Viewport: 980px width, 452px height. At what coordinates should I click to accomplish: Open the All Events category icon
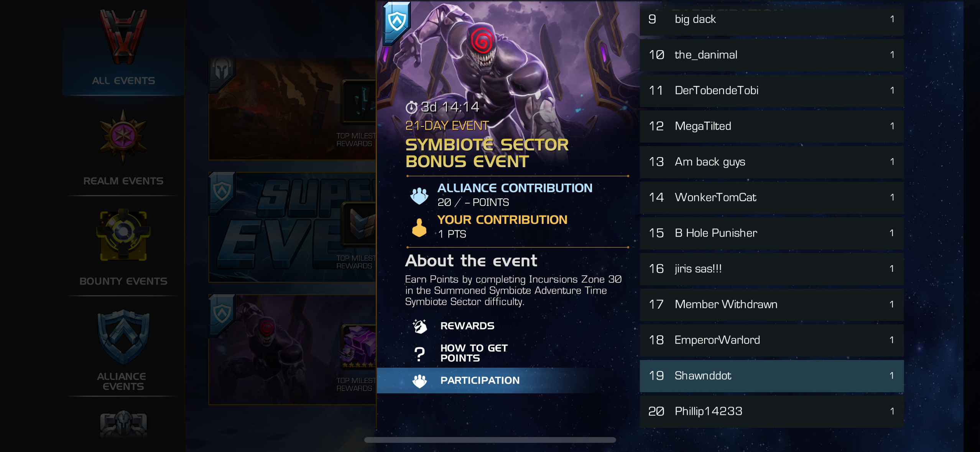click(x=123, y=37)
